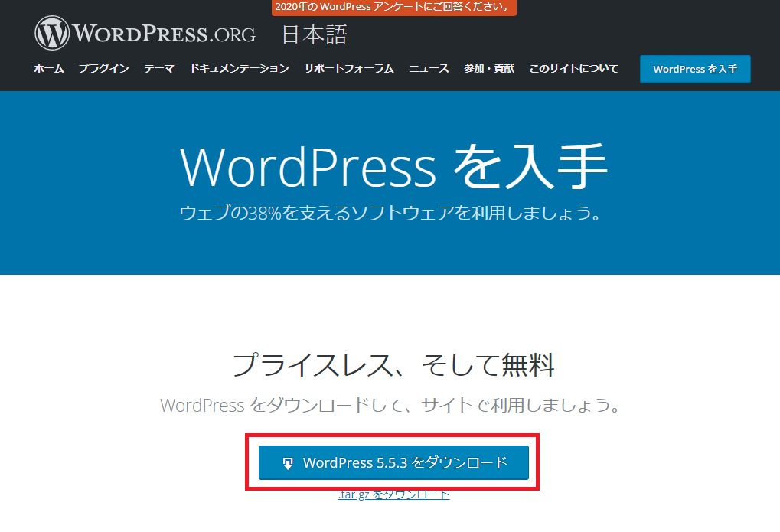This screenshot has width=780, height=532.
Task: Visit the サポートフォーラム menu link
Action: pos(349,69)
